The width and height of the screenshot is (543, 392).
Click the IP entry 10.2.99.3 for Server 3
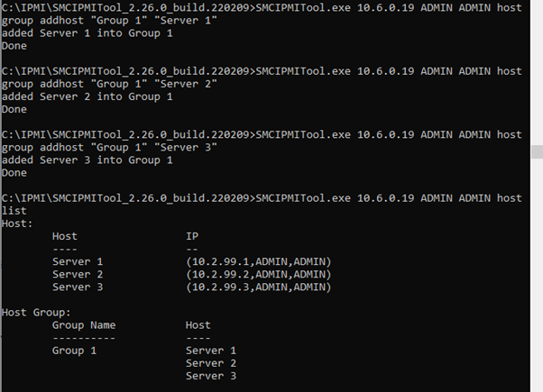coord(258,287)
